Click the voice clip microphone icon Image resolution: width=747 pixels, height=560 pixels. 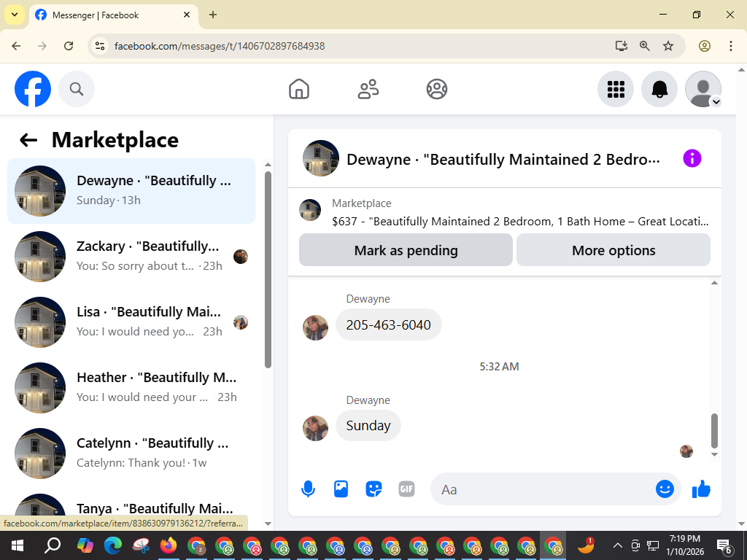(x=309, y=489)
